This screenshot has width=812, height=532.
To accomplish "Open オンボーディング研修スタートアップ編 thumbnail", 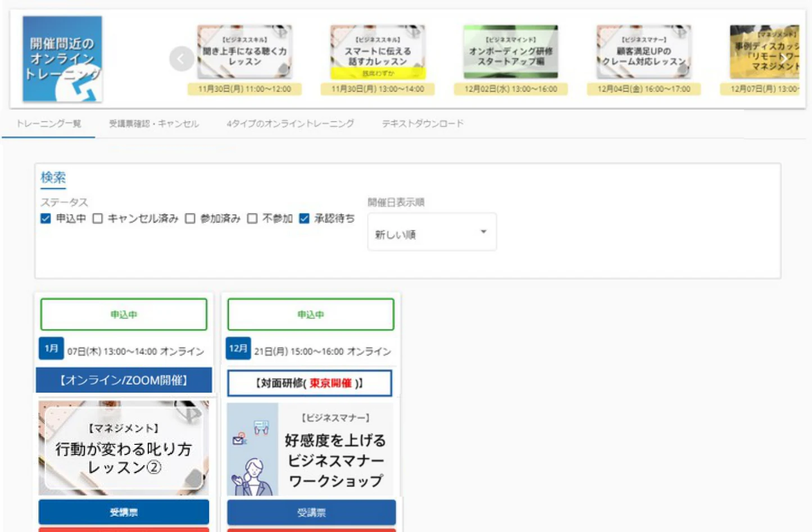I will pos(511,52).
